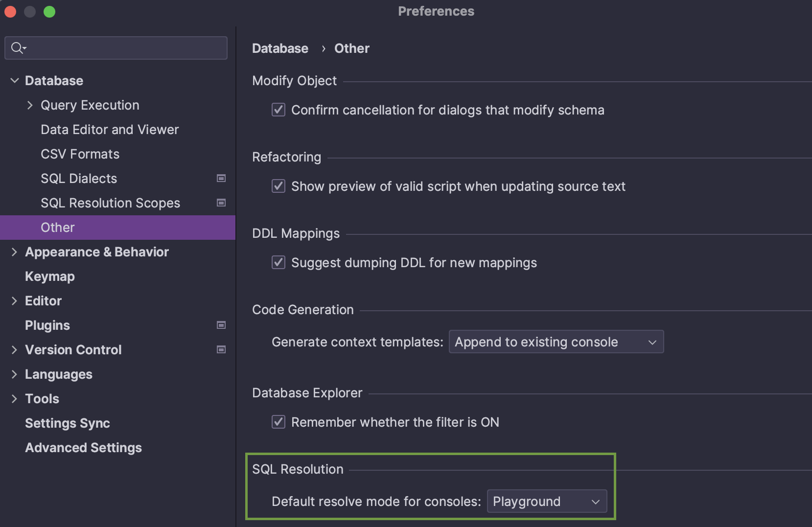Open Data Editor and Viewer settings

pyautogui.click(x=110, y=129)
